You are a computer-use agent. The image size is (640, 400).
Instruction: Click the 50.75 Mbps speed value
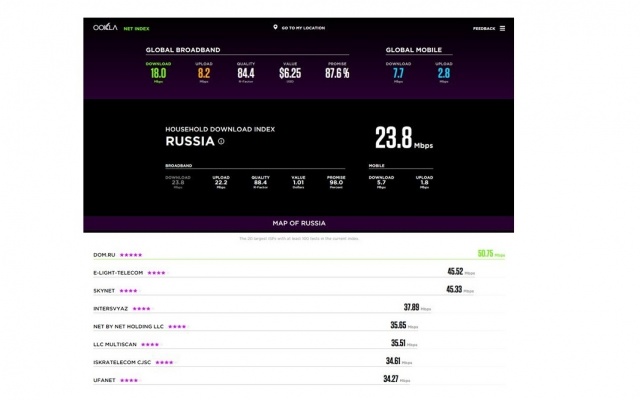491,254
